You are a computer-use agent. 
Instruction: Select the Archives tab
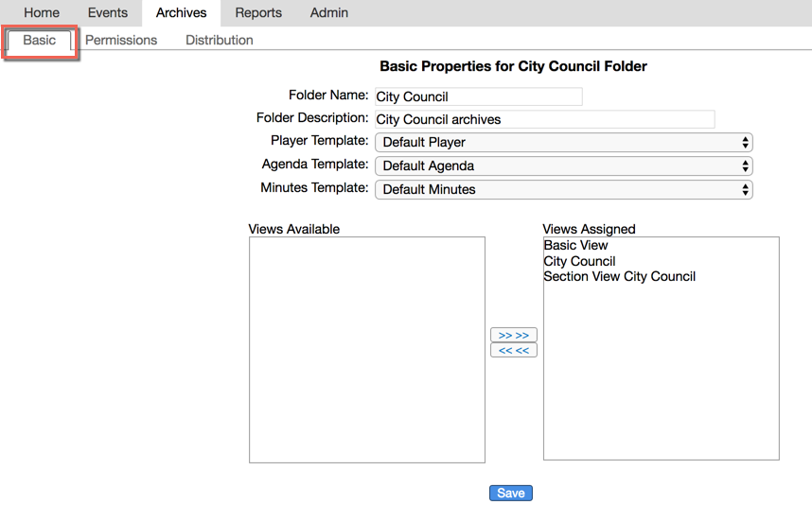tap(181, 13)
